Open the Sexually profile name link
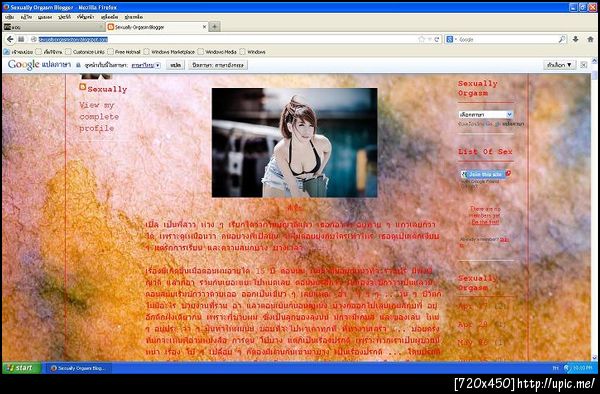This screenshot has height=394, width=600. [x=107, y=90]
